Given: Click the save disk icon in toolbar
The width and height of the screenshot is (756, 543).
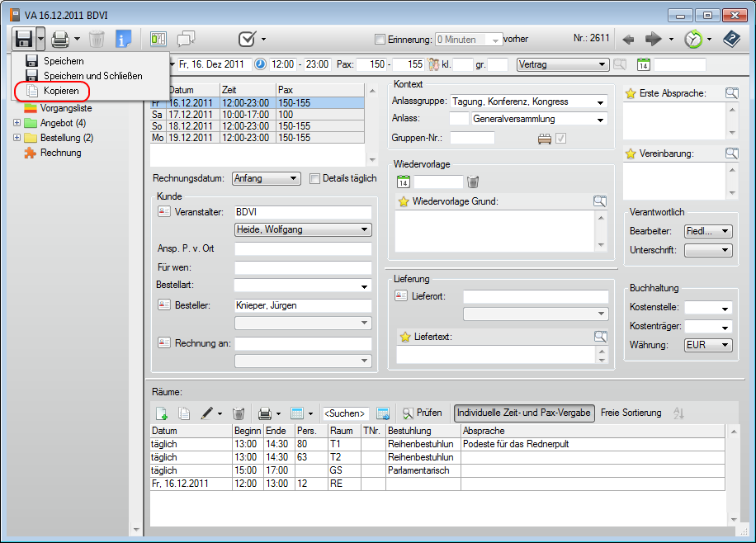Looking at the screenshot, I should pyautogui.click(x=24, y=39).
